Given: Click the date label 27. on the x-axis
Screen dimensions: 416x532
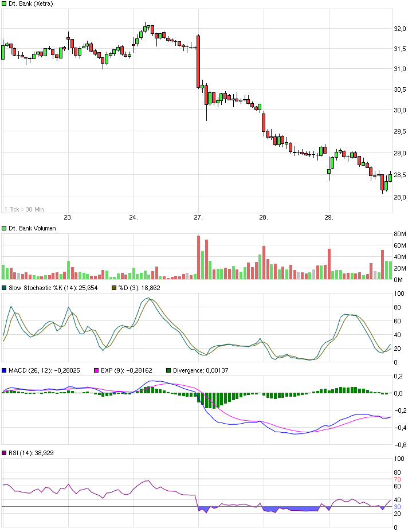Looking at the screenshot, I should 198,217.
